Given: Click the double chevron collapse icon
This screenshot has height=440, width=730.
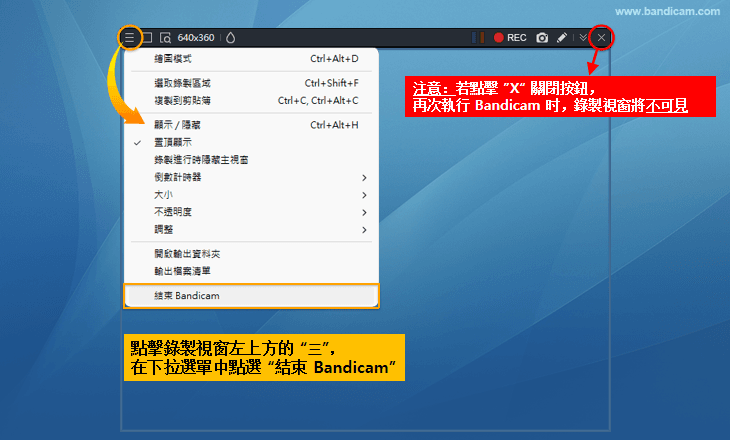Looking at the screenshot, I should click(583, 37).
